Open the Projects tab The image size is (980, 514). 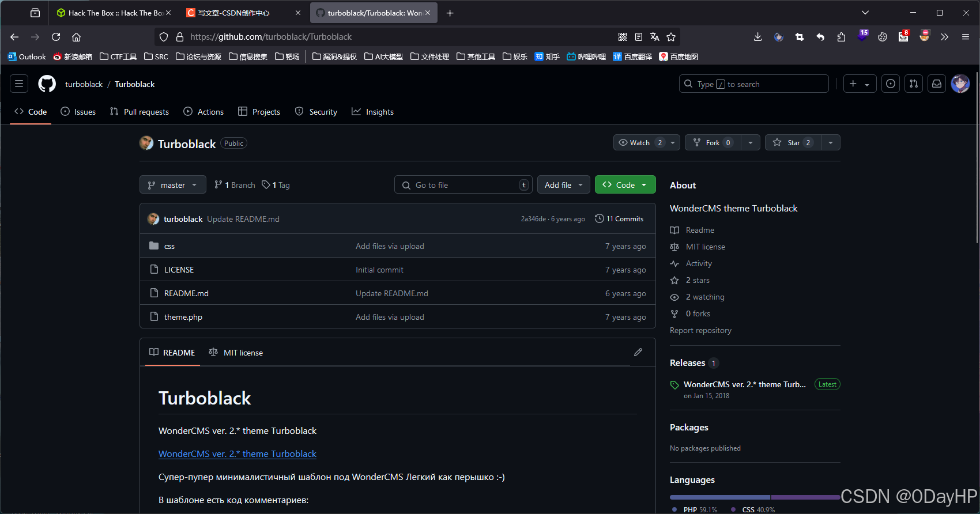(259, 112)
